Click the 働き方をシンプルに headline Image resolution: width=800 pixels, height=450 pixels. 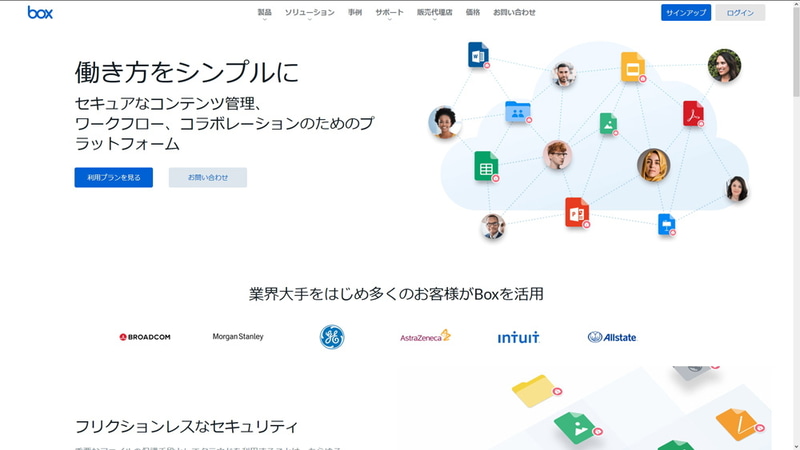pyautogui.click(x=187, y=72)
